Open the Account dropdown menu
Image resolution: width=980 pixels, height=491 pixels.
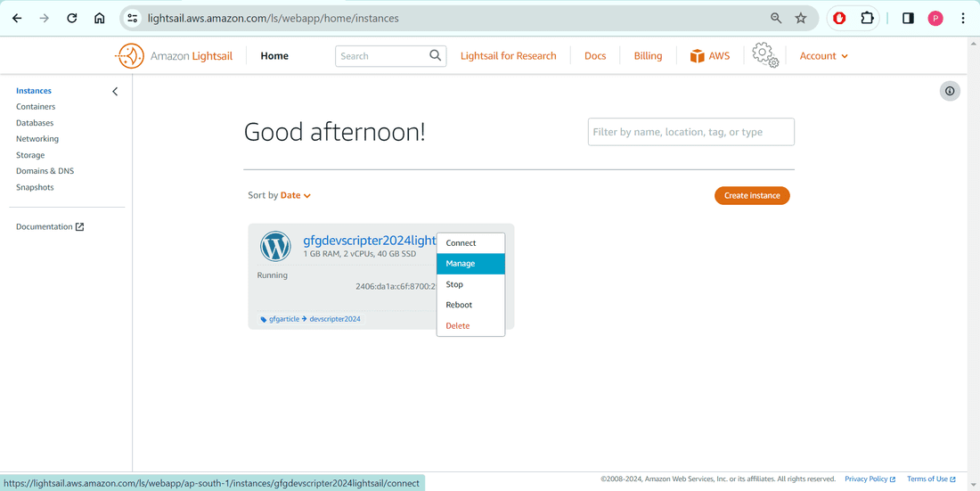pos(824,55)
